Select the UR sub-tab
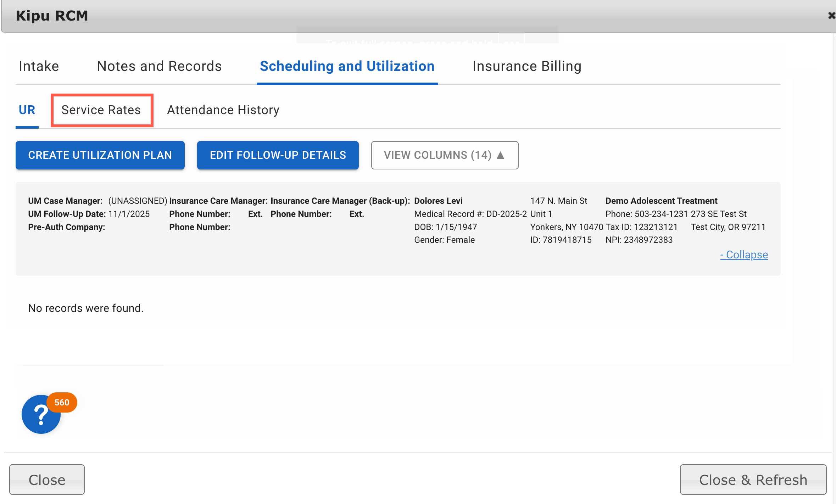 point(27,110)
